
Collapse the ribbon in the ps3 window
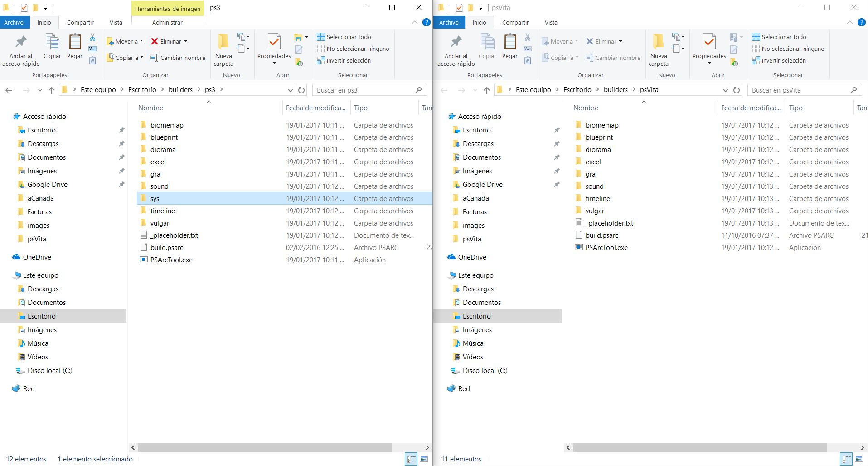click(415, 22)
